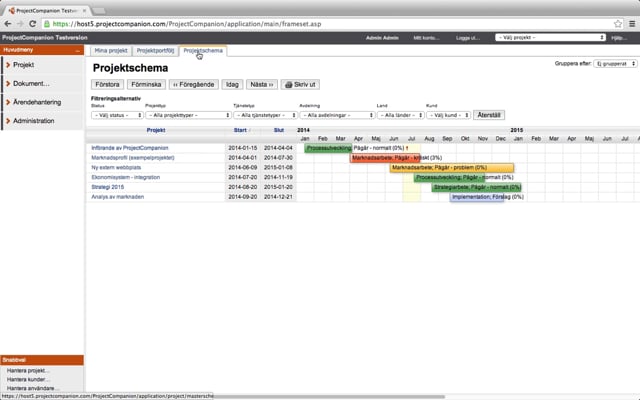Viewport: 640px width, 400px height.
Task: Collapse the Huvudmeny panel with the minus icon
Action: pos(78,50)
